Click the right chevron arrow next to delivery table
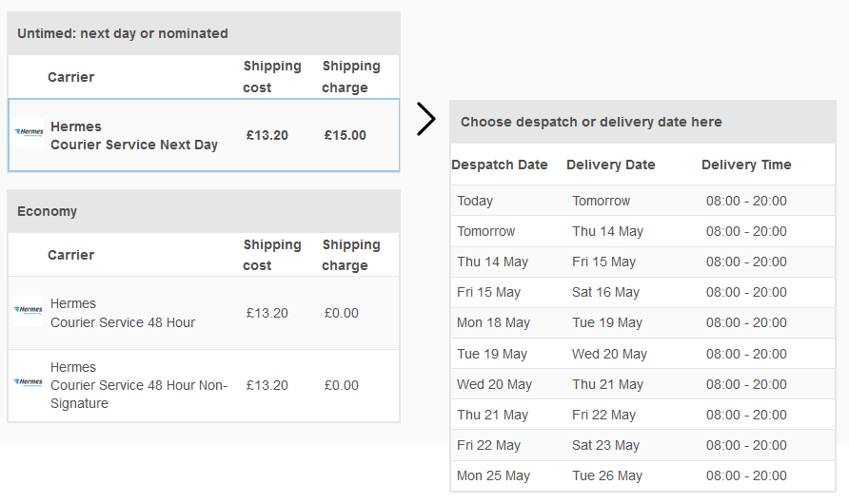This screenshot has height=504, width=849. [426, 119]
